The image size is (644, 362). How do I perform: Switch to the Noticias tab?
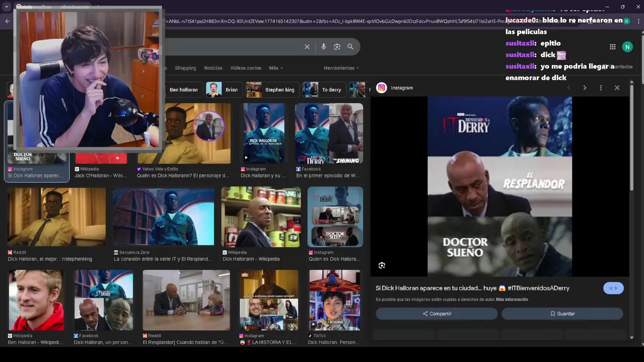pyautogui.click(x=213, y=68)
